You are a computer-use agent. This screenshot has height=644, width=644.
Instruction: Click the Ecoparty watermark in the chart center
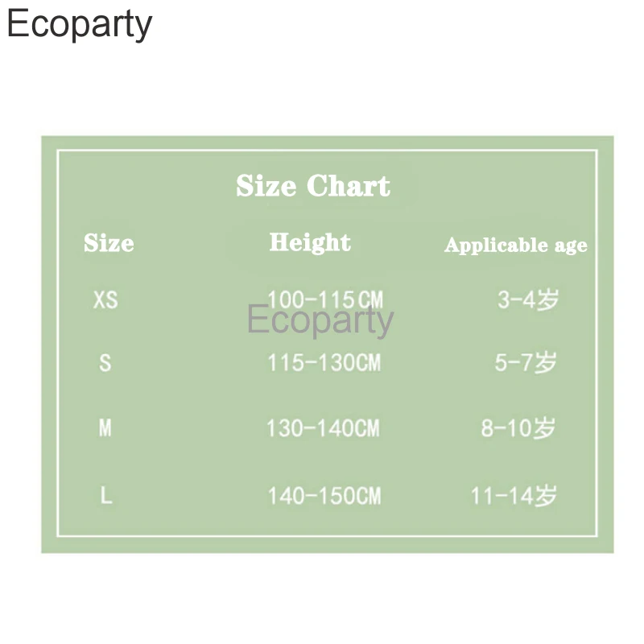point(320,320)
